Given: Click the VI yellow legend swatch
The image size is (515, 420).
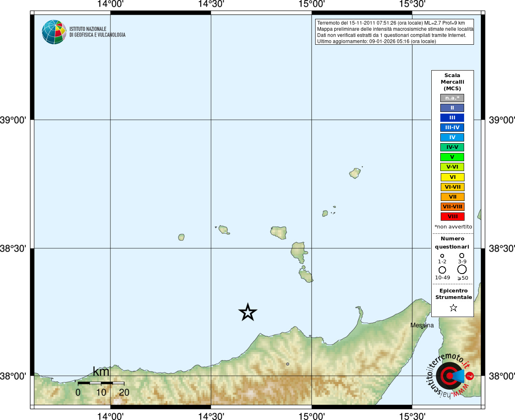Looking at the screenshot, I should 453,177.
